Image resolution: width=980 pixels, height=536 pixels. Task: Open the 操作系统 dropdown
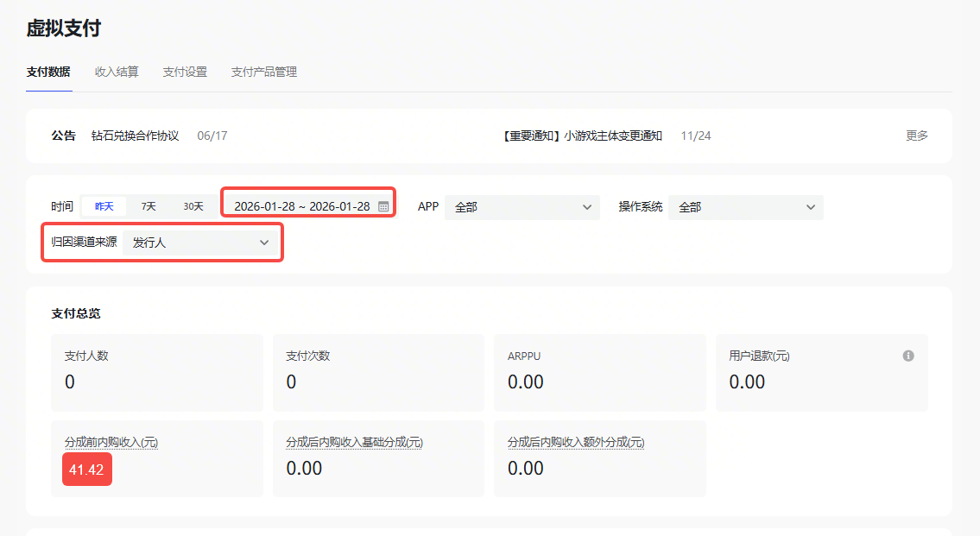click(745, 207)
